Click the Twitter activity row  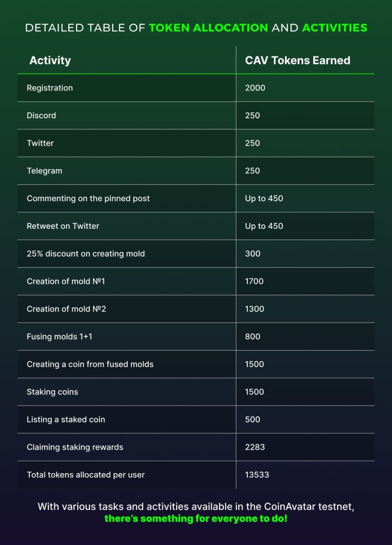pyautogui.click(x=40, y=143)
